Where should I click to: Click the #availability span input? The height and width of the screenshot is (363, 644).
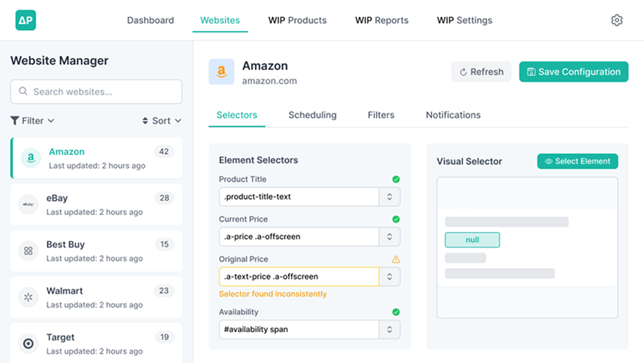[299, 330]
